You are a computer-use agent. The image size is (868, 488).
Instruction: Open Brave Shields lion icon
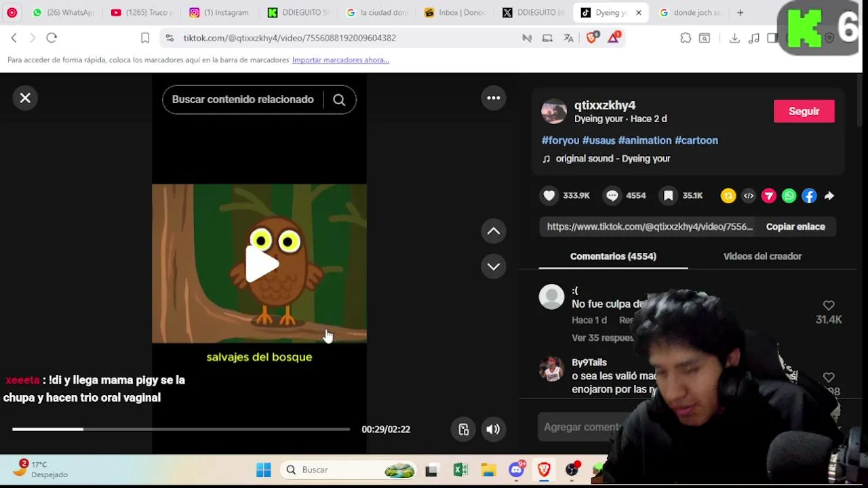(x=592, y=38)
